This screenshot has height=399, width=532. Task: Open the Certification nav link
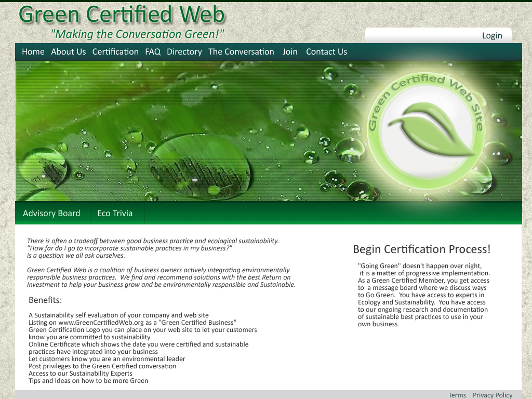point(115,52)
